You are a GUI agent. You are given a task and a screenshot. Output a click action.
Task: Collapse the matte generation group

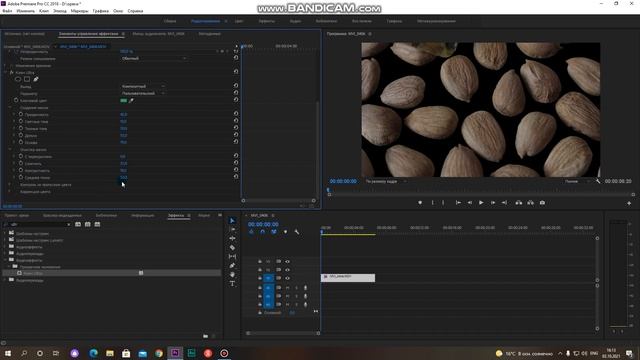(x=10, y=108)
